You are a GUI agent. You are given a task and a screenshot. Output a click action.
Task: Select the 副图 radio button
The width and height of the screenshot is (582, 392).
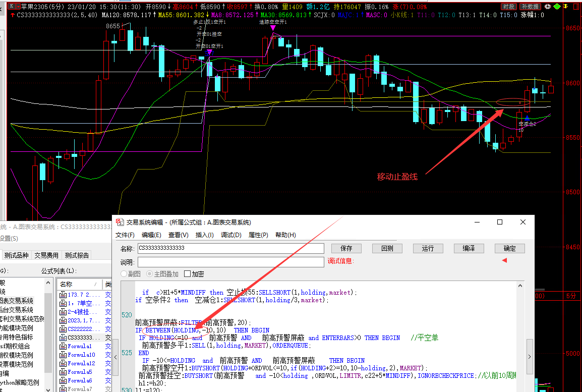124,274
